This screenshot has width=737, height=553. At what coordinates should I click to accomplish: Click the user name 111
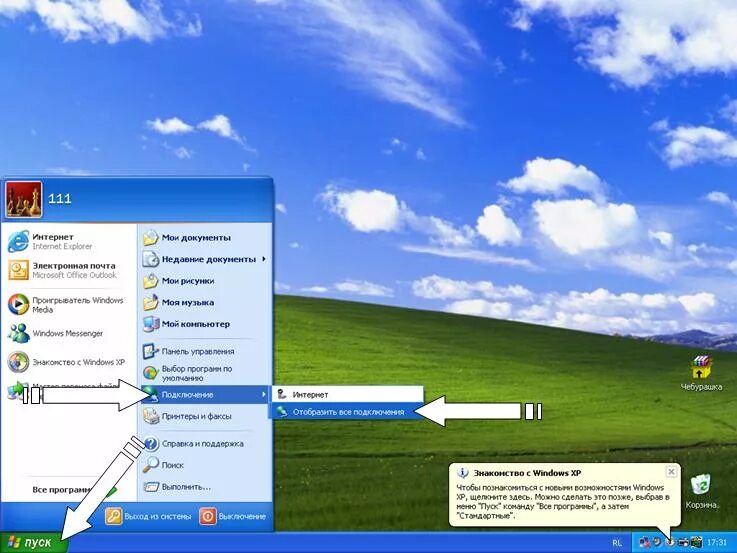pos(60,199)
